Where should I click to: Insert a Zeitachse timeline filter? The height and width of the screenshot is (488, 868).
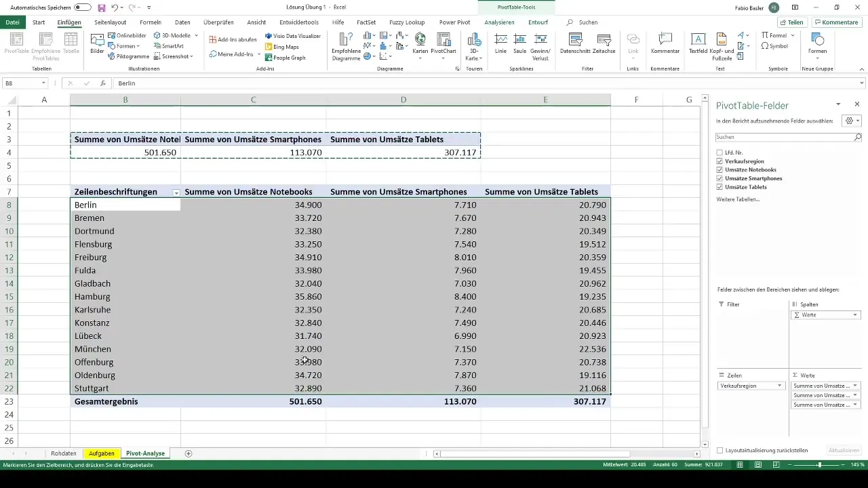(x=604, y=43)
